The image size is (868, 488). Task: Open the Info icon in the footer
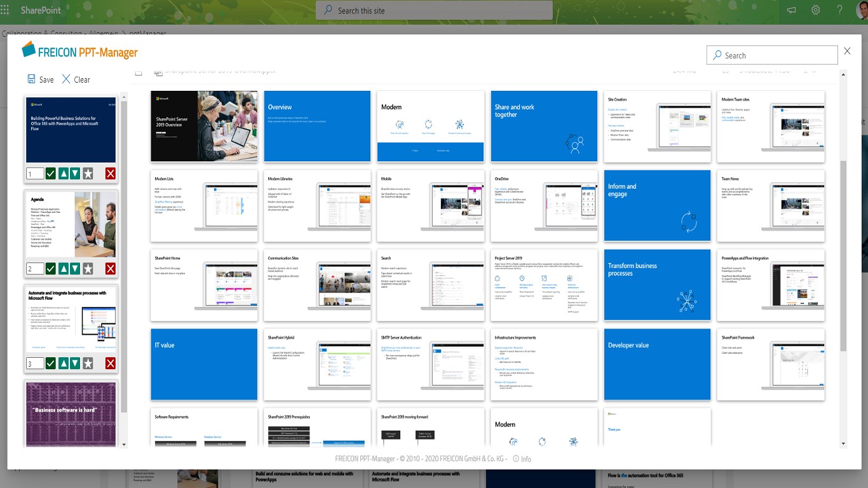coord(516,459)
